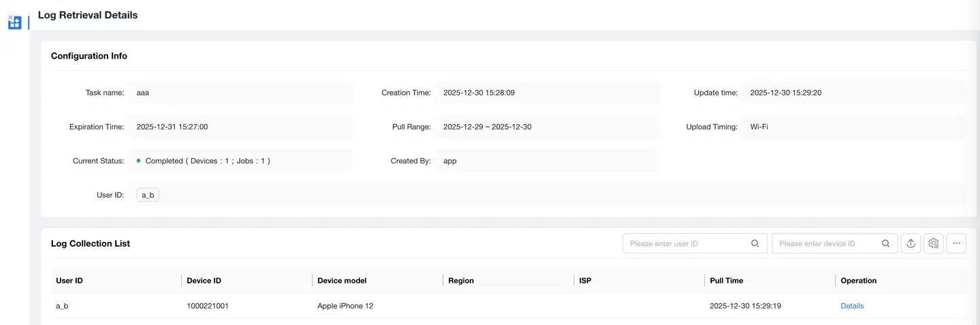The height and width of the screenshot is (325, 980).
Task: Click the search magnifier in device ID field
Action: pos(885,243)
